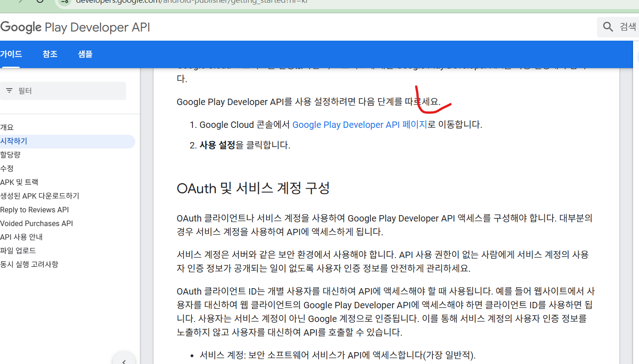Click the OAuth 및 서비스 계정 구성 heading
The width and height of the screenshot is (639, 364).
(253, 188)
